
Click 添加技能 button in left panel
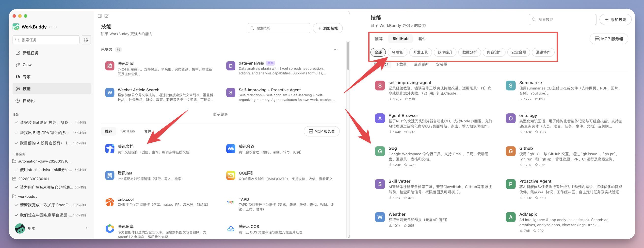pyautogui.click(x=327, y=28)
